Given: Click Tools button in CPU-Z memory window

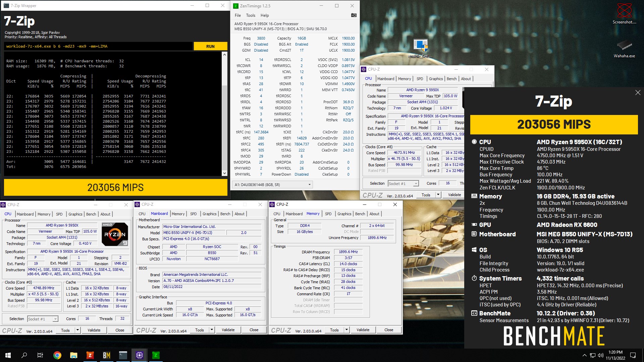Looking at the screenshot, I should (x=334, y=330).
